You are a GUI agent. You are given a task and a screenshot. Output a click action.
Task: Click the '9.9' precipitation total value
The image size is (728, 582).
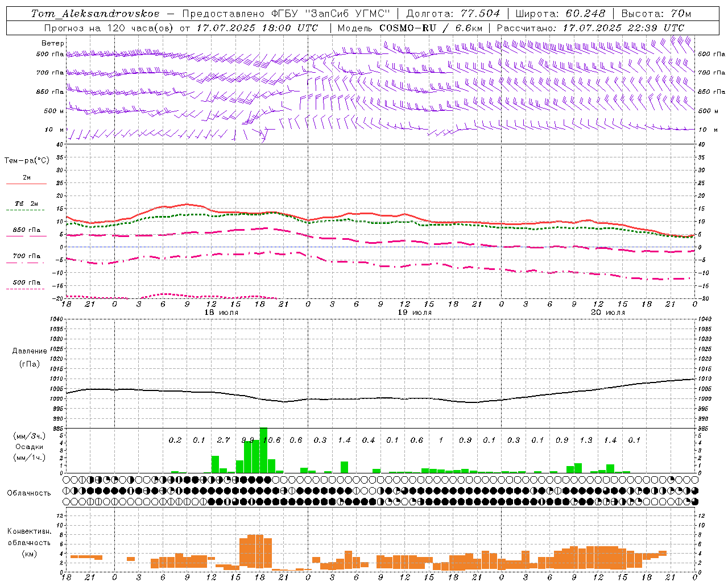click(248, 440)
